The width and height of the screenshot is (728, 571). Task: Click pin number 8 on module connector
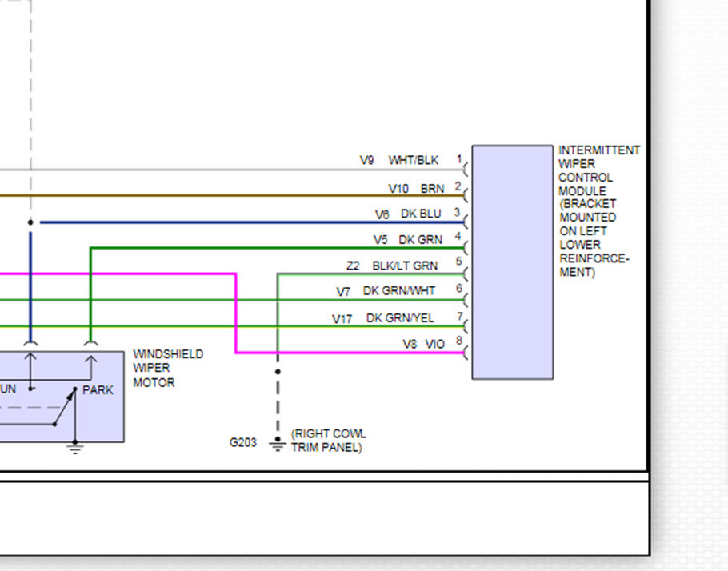[458, 341]
